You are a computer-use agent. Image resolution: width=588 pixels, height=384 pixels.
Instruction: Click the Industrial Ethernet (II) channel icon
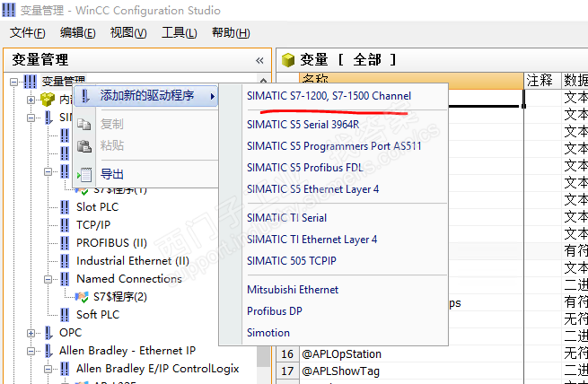[x=65, y=261]
